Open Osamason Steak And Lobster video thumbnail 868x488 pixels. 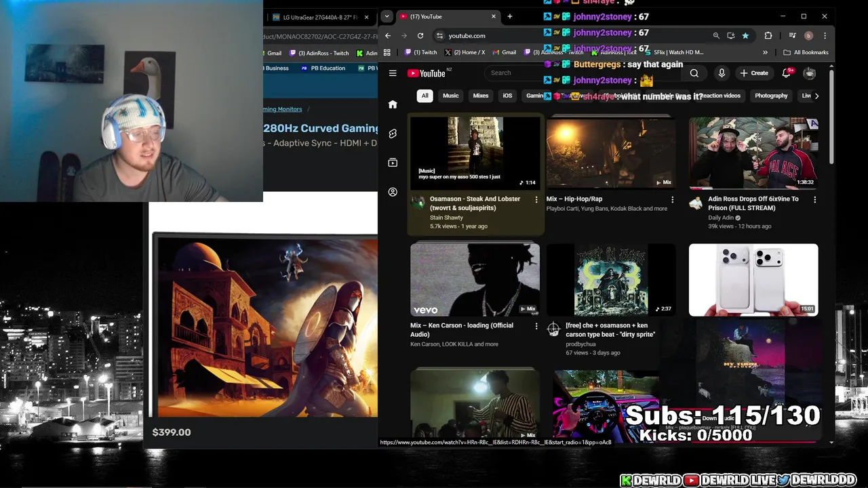tap(475, 152)
